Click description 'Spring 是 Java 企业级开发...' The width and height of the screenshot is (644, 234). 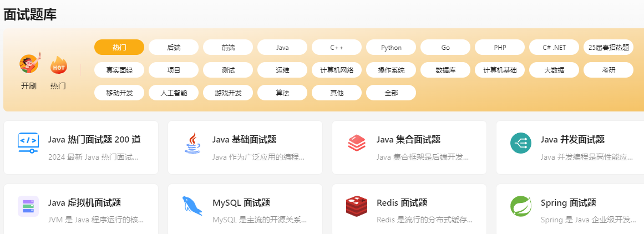(x=589, y=220)
